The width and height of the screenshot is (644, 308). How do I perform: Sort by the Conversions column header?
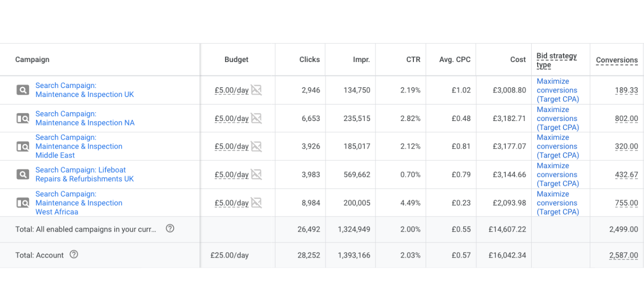coord(617,60)
